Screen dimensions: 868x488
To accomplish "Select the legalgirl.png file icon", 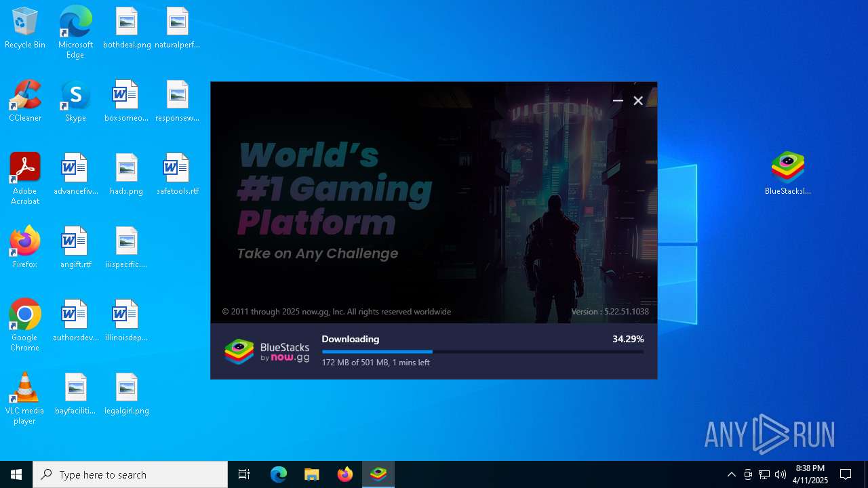I will pyautogui.click(x=127, y=394).
